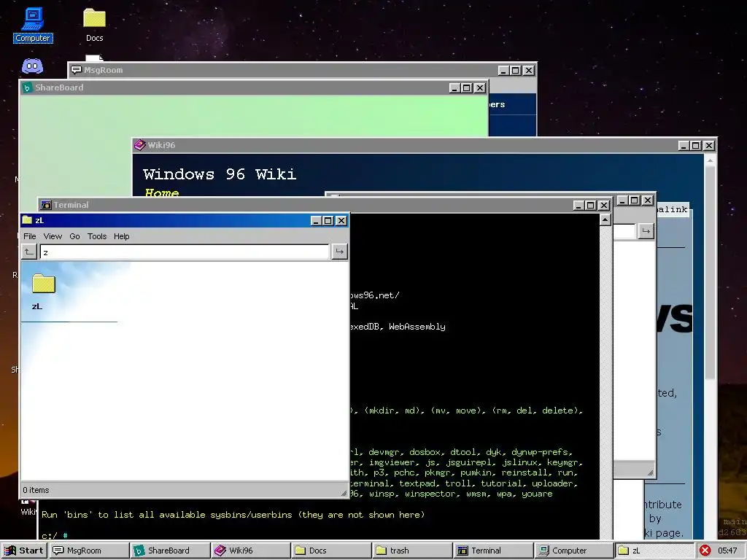Switch to ShareBoard from the taskbar
This screenshot has height=560, width=747.
(170, 551)
